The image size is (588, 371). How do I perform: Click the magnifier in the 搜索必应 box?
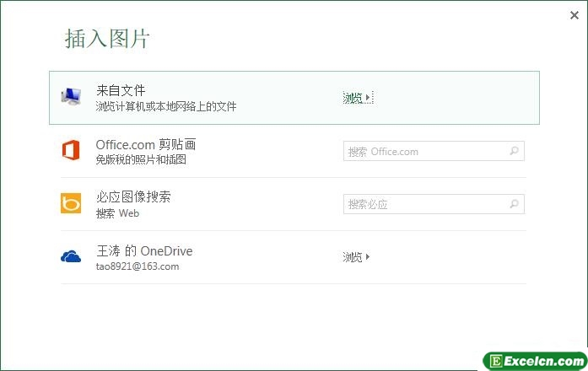click(514, 204)
